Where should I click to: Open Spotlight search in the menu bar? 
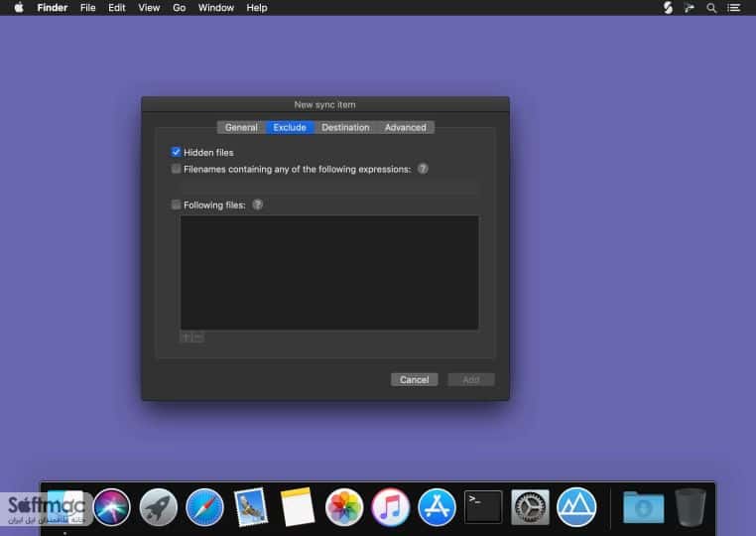tap(711, 8)
